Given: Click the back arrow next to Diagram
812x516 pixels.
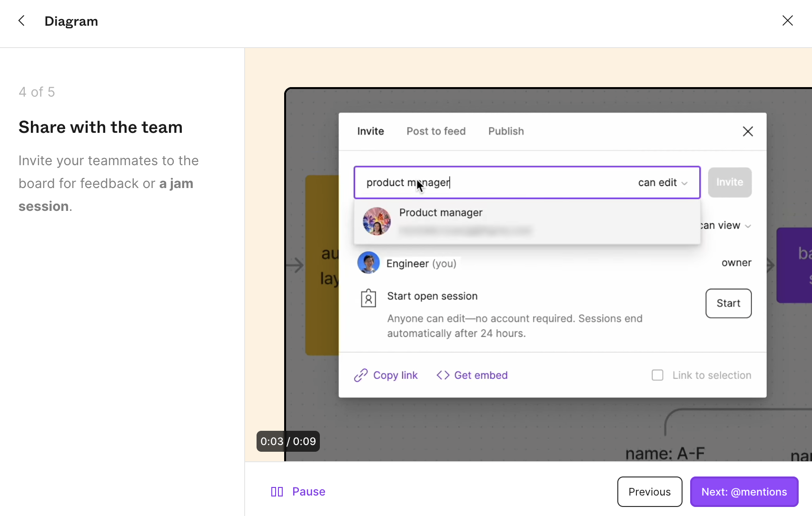Looking at the screenshot, I should point(21,21).
